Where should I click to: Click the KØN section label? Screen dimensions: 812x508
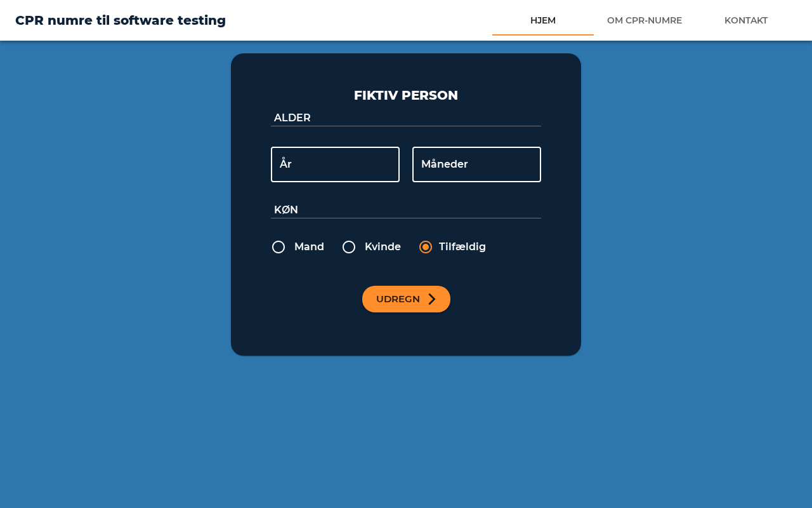click(286, 210)
